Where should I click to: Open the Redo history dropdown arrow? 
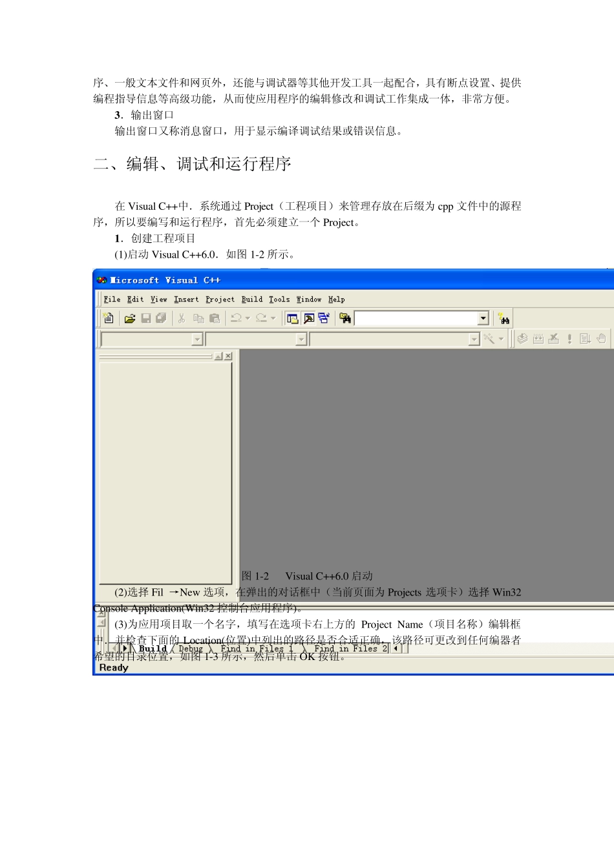(x=273, y=318)
